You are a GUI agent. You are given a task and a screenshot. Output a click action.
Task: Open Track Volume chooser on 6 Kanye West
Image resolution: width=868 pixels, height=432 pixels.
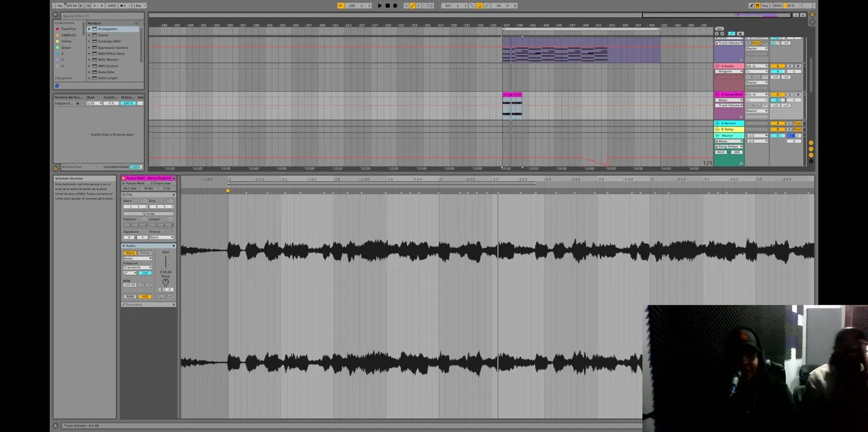point(729,106)
